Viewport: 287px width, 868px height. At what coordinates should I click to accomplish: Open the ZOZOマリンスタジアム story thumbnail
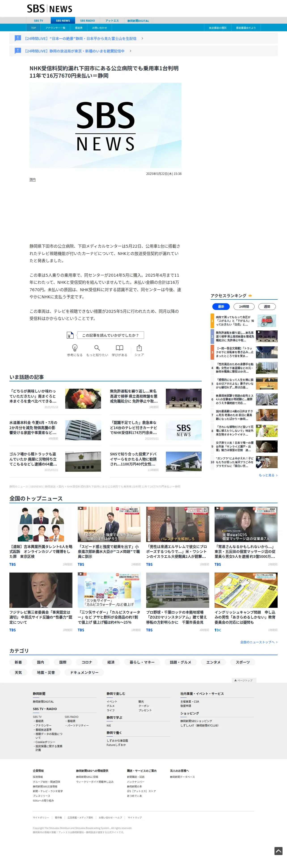pos(178,590)
